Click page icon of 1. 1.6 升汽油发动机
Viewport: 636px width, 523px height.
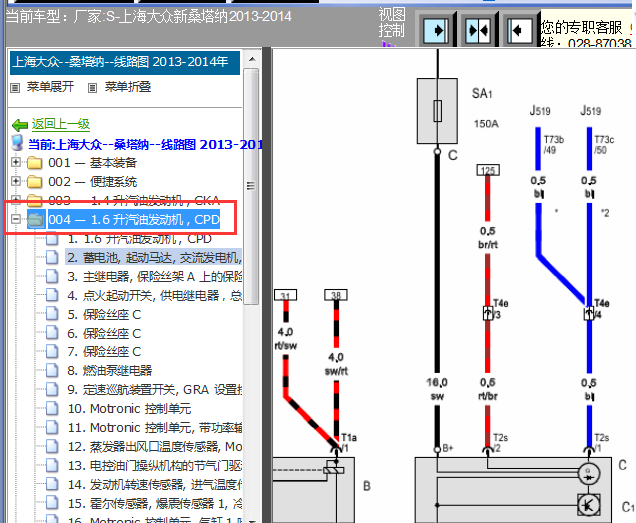point(52,239)
